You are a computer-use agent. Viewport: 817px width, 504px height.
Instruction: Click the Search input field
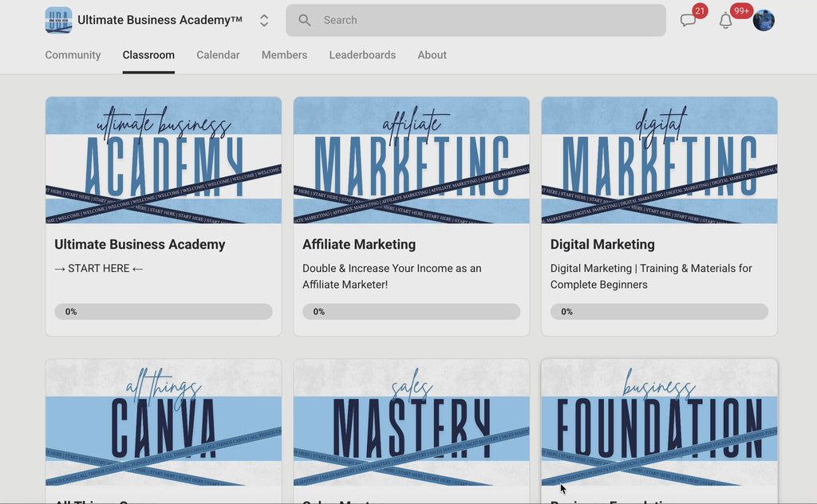click(x=476, y=20)
